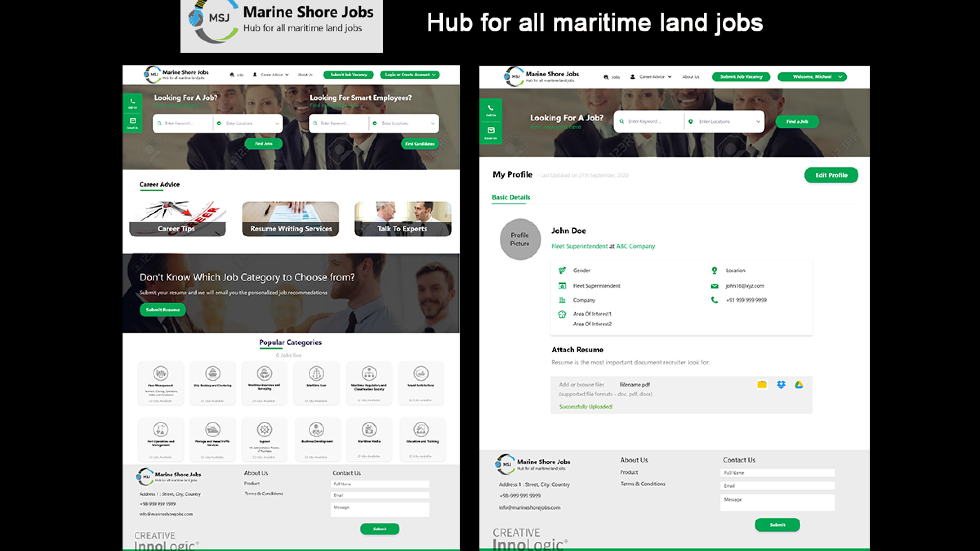Click Email field in profile page footer
This screenshot has width=980, height=551.
777,486
